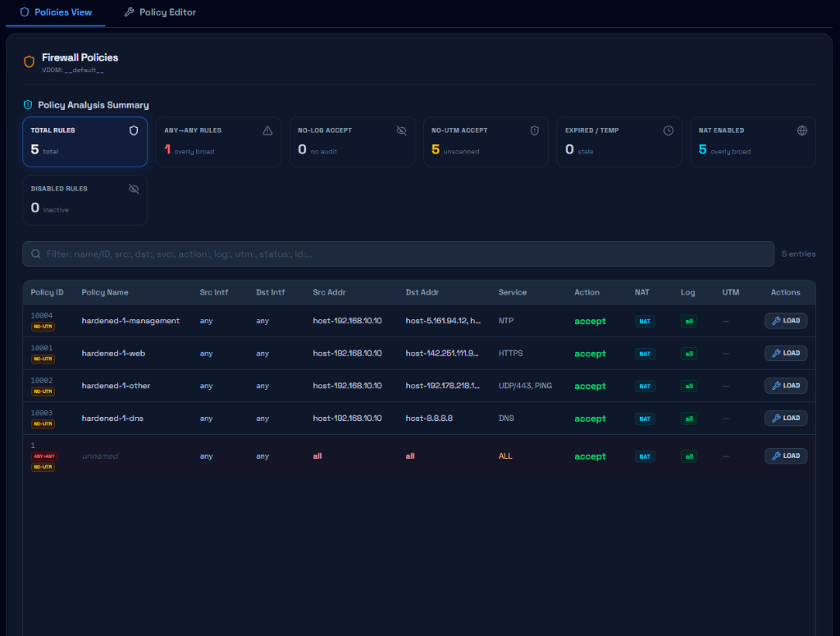Click the host-142.251.111.9 destination cell

click(x=442, y=354)
